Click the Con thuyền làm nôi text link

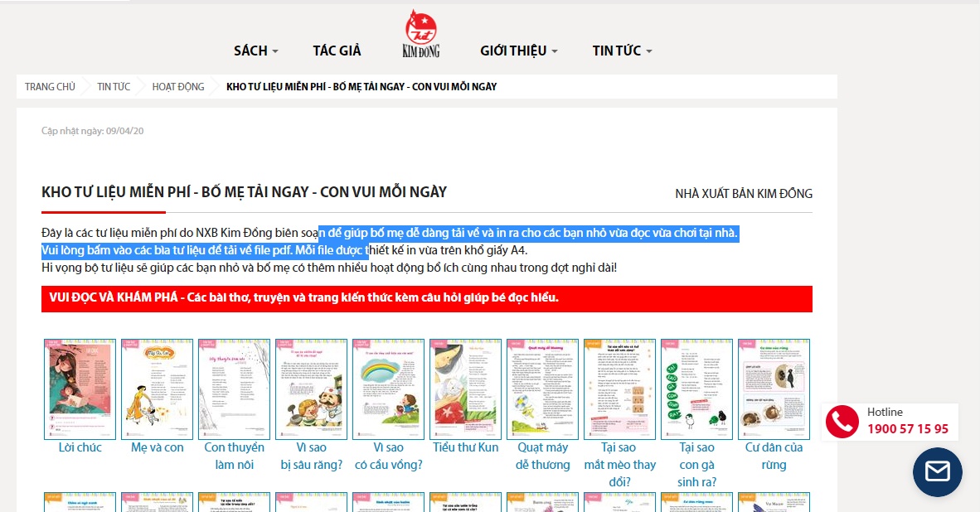[x=234, y=456]
